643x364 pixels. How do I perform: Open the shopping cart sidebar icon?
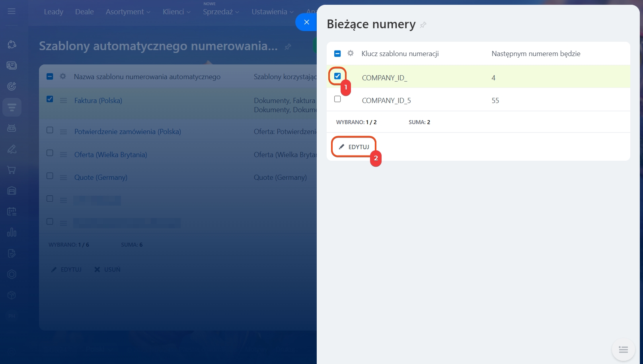coord(12,170)
